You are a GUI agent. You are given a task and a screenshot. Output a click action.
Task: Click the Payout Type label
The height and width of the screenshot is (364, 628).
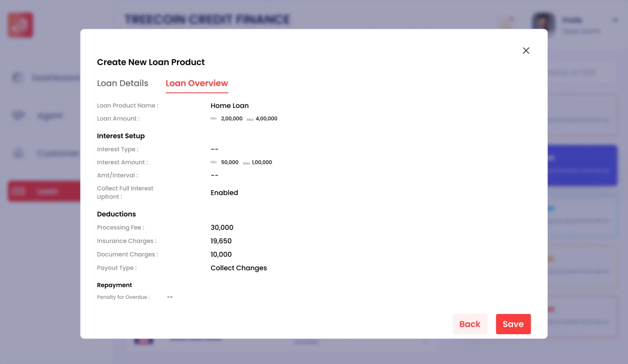(x=117, y=268)
